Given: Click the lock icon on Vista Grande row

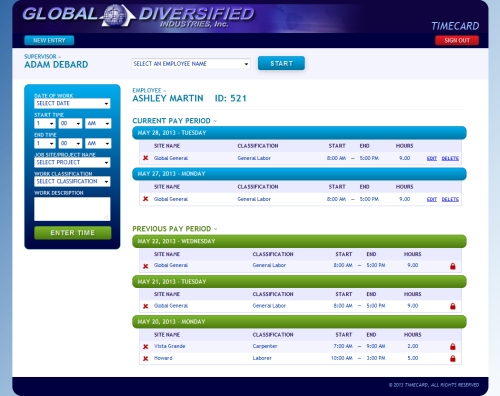Looking at the screenshot, I should point(453,347).
